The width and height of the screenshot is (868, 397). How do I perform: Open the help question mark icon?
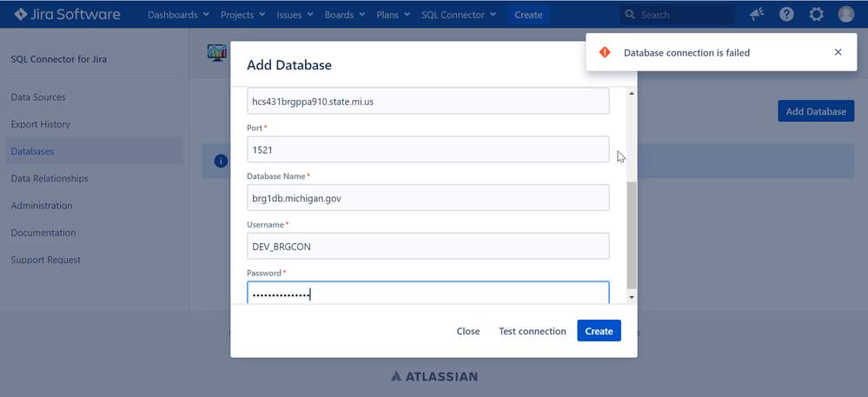[786, 15]
